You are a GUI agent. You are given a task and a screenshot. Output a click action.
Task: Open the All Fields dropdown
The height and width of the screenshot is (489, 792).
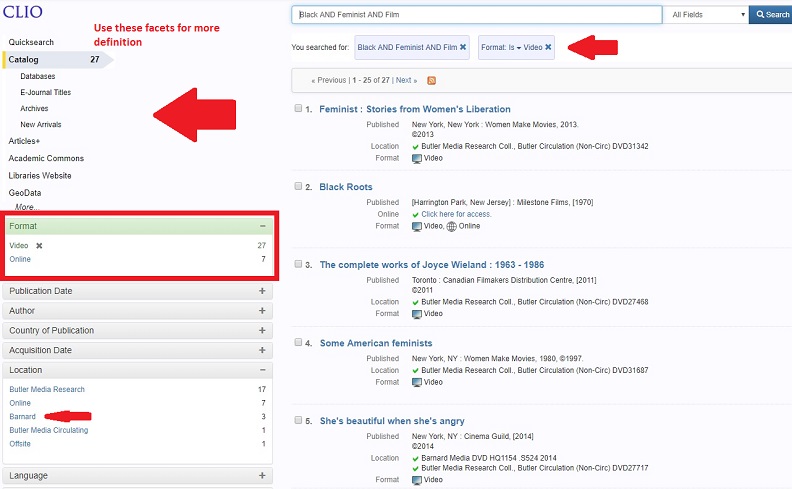pyautogui.click(x=706, y=15)
